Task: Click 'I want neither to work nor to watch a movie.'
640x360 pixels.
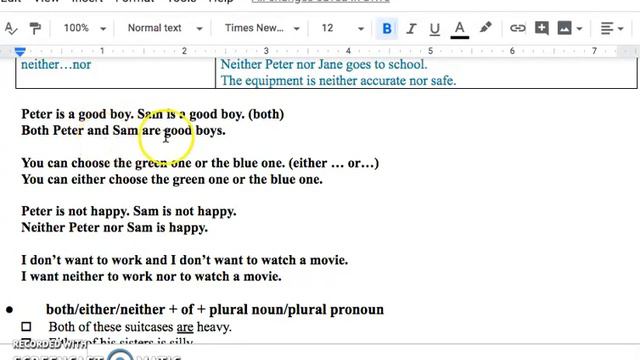Action: [151, 276]
